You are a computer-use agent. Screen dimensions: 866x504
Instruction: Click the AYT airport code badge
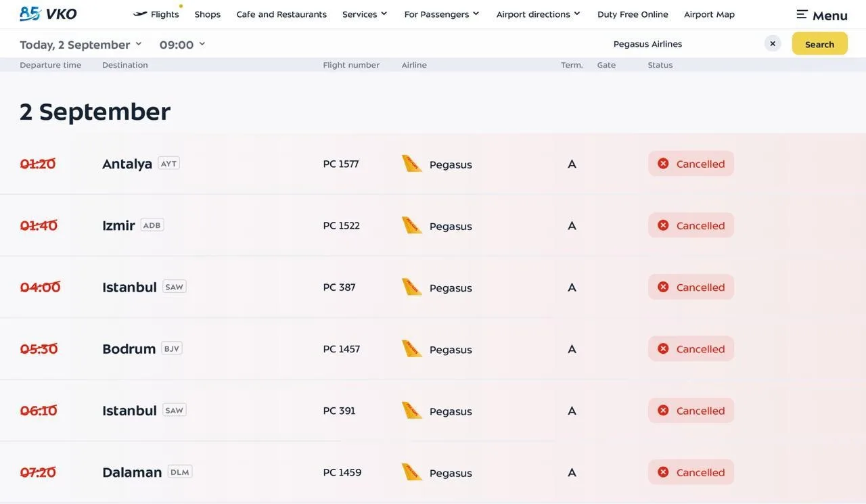(168, 163)
